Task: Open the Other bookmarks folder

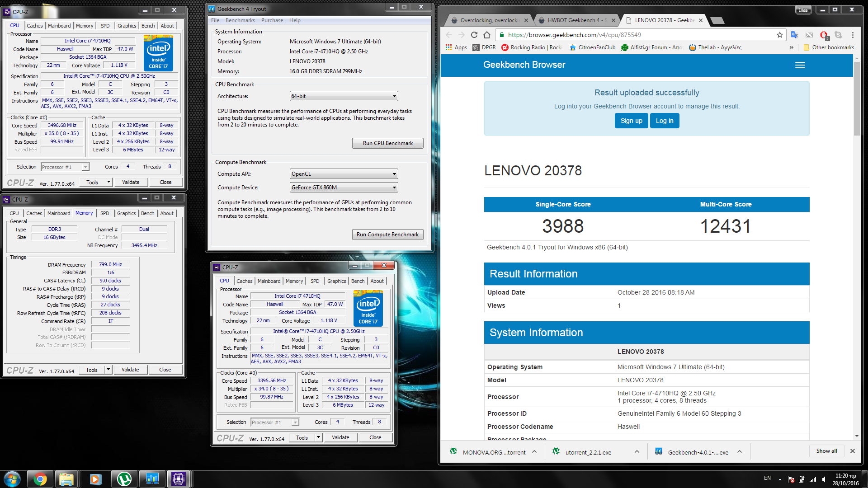Action: click(x=828, y=47)
